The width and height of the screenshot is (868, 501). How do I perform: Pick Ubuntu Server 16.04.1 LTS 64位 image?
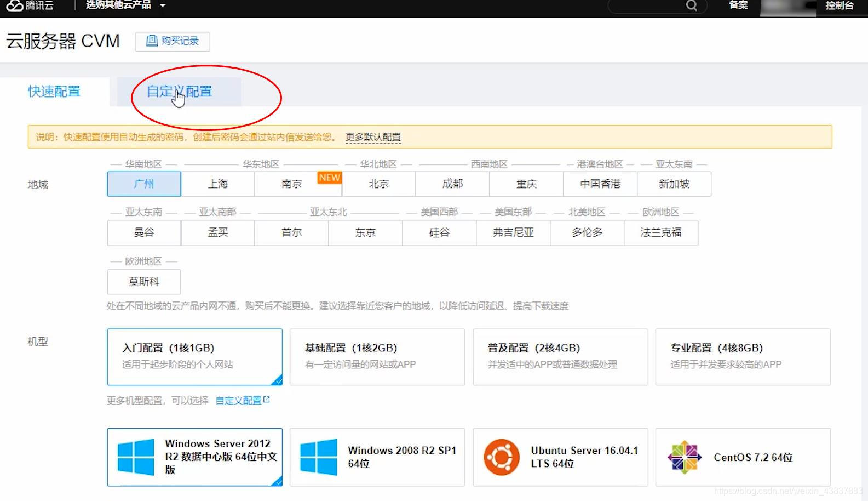coord(561,457)
